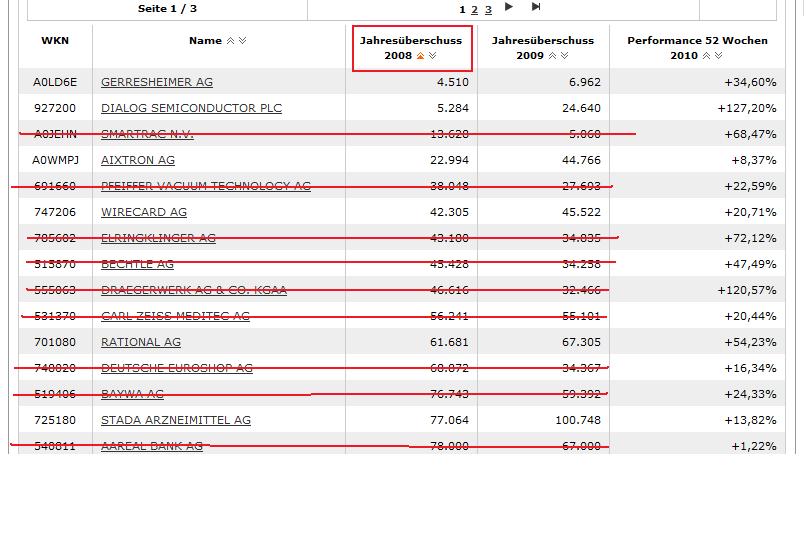Sort Name column ascending
The image size is (807, 543).
(231, 41)
